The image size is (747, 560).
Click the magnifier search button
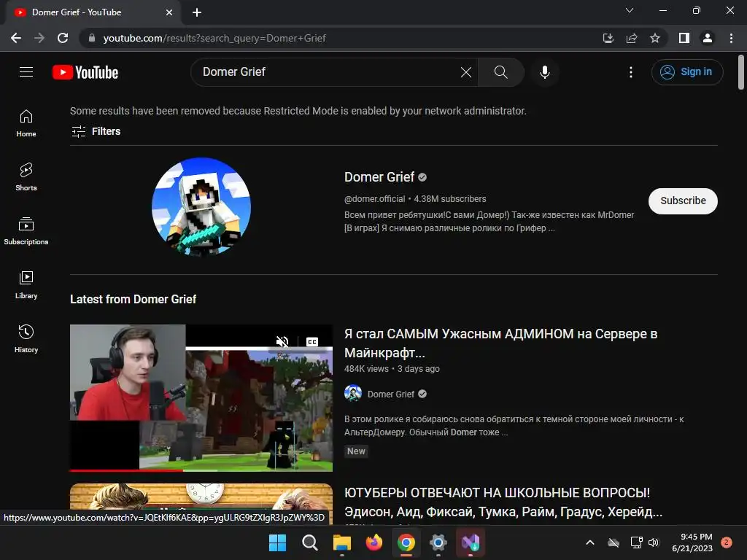pyautogui.click(x=500, y=72)
